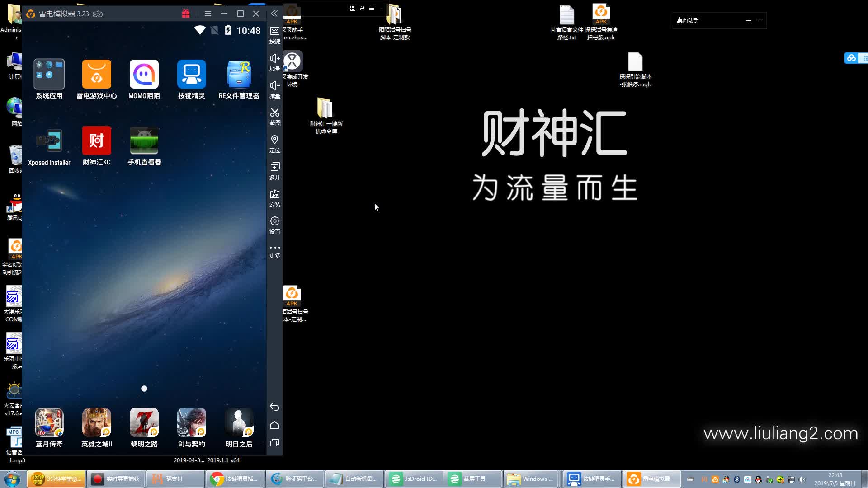Viewport: 868px width, 488px height.
Task: Open 定位 location tool in sidebar
Action: pyautogui.click(x=274, y=144)
